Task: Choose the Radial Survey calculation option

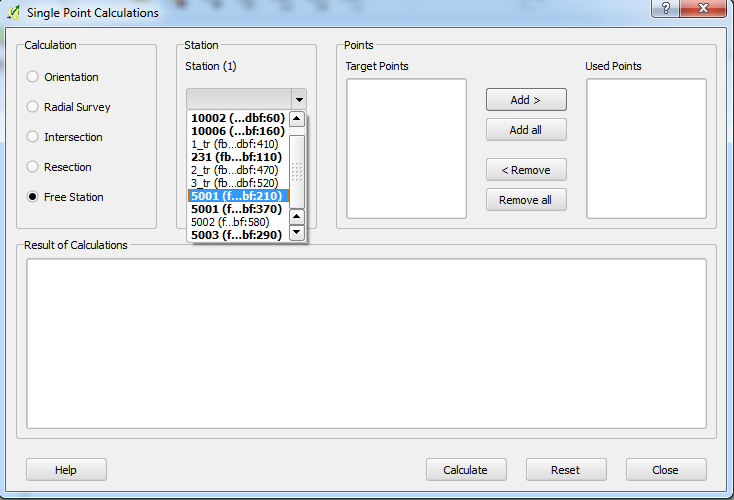Action: coord(33,107)
